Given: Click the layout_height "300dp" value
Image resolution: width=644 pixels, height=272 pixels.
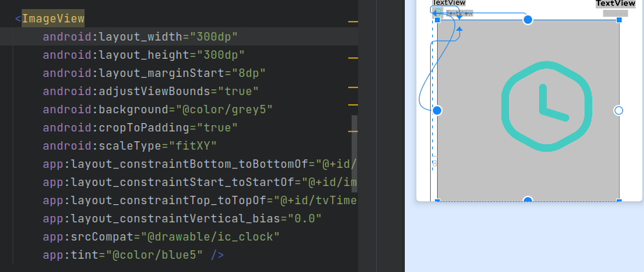Looking at the screenshot, I should click(x=220, y=55).
